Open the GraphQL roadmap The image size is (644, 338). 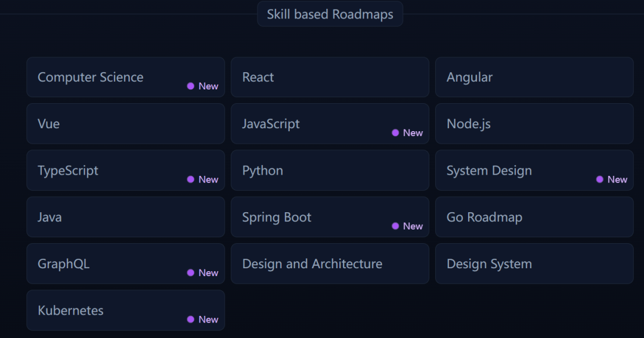(x=125, y=263)
